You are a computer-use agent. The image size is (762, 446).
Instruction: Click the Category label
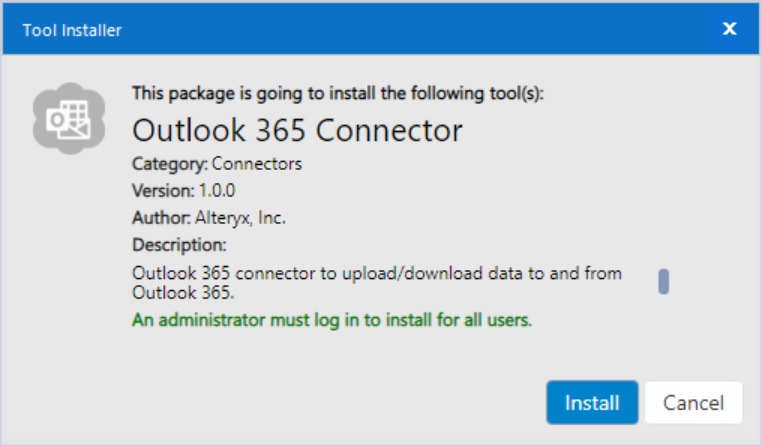tap(170, 164)
